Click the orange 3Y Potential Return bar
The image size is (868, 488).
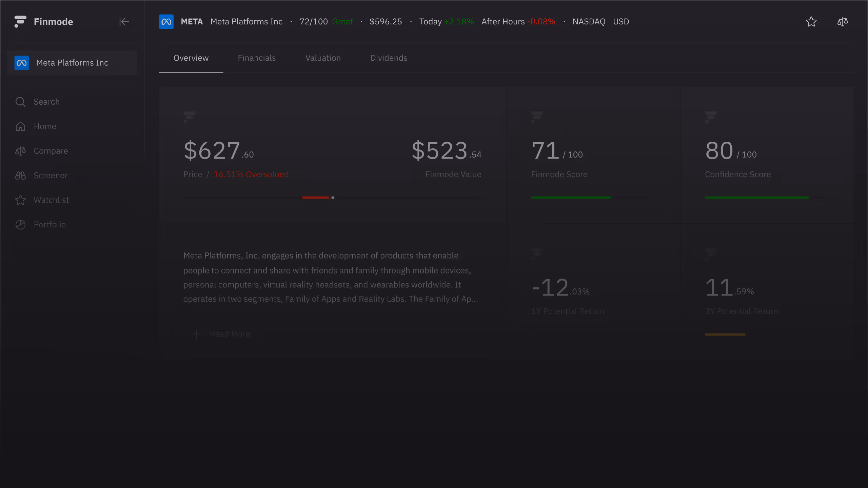pos(725,334)
